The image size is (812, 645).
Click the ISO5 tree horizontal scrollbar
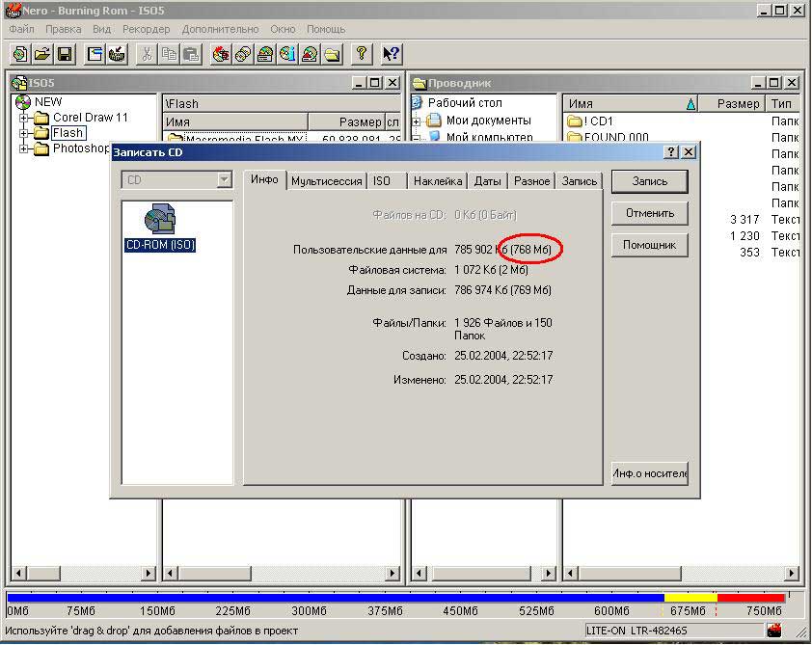[83, 573]
